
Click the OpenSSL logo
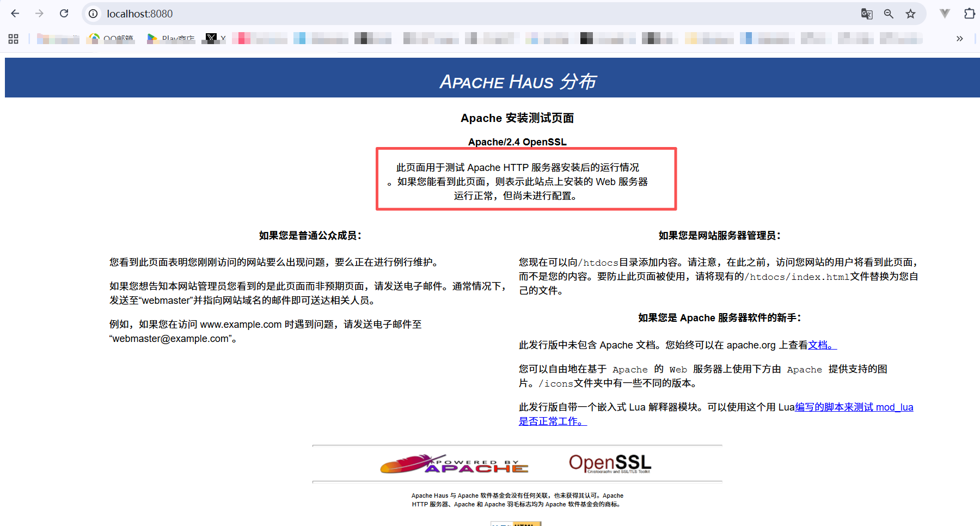610,463
